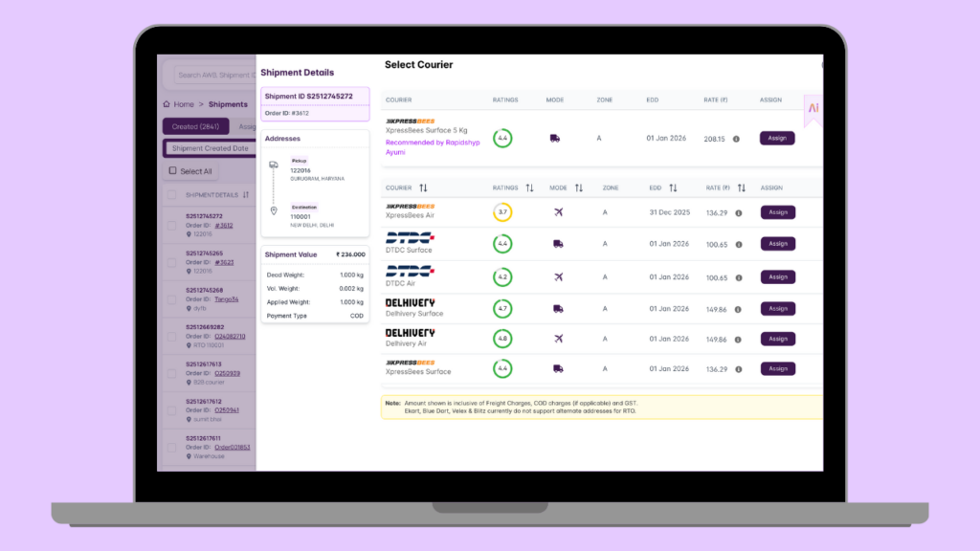Assign the Delhivery Air courier
This screenshot has height=551, width=980.
[777, 339]
